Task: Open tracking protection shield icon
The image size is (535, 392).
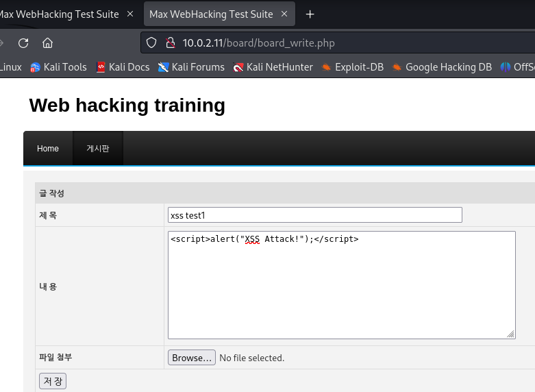Action: point(151,43)
